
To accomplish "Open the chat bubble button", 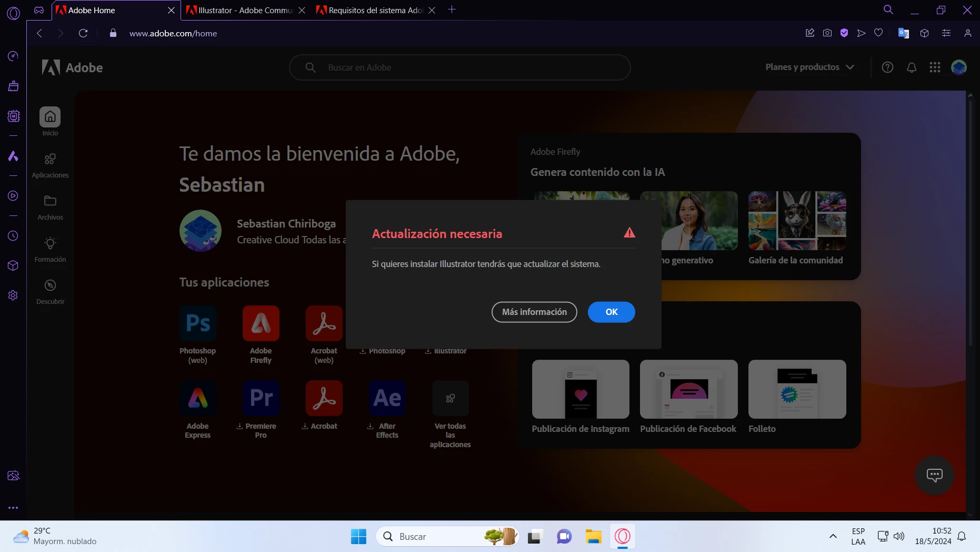I will click(x=934, y=475).
